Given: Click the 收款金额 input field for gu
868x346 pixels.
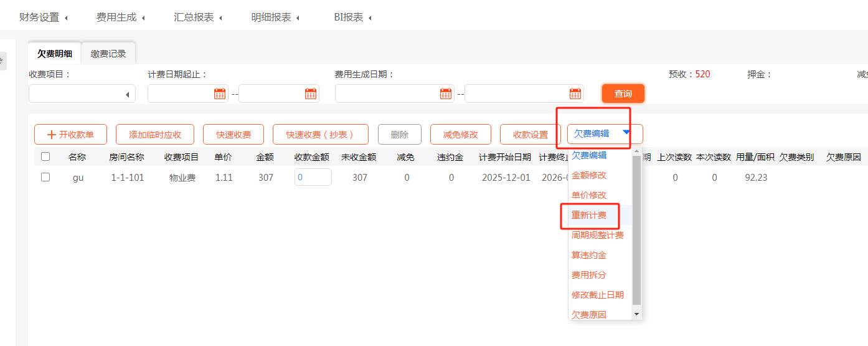Looking at the screenshot, I should coord(313,177).
